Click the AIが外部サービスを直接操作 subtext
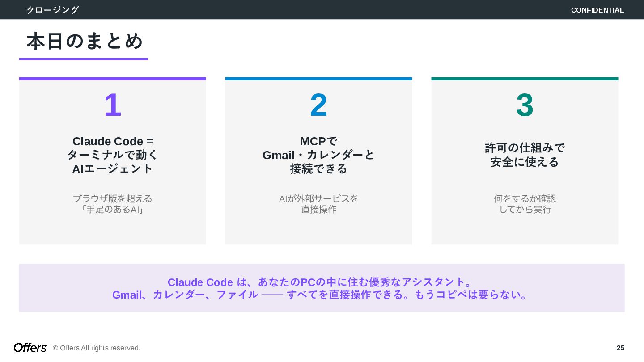Screen dimensions: 644x362 (318, 204)
